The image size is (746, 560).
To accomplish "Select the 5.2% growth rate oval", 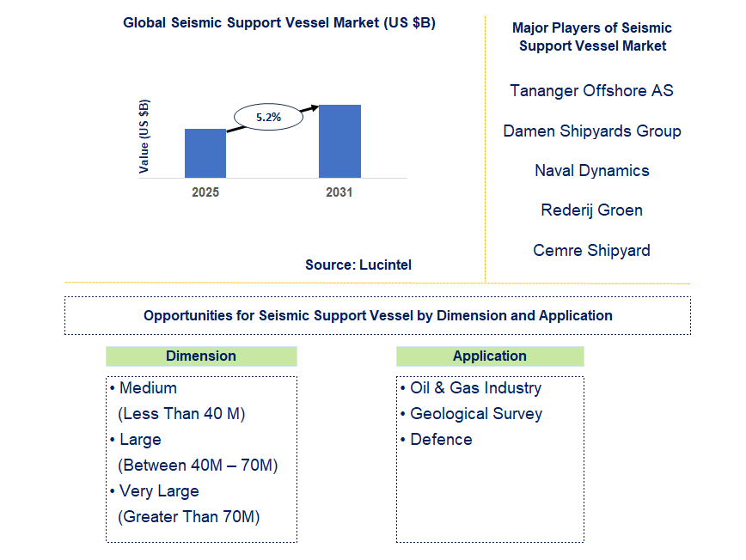I will pyautogui.click(x=267, y=117).
